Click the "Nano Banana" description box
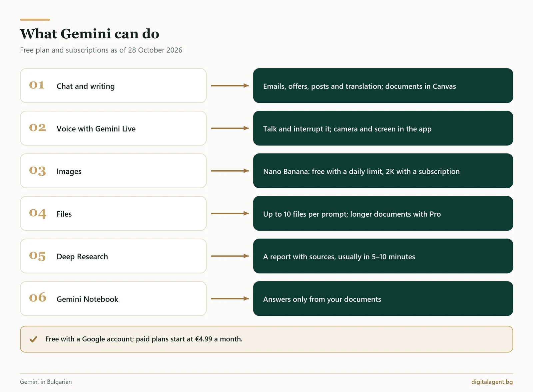 (383, 171)
